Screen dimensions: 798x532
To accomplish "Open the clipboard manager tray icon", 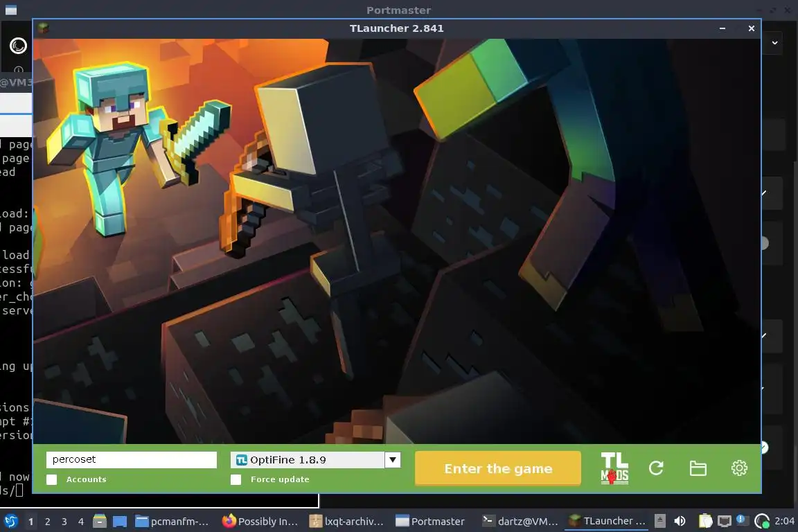I will coord(705,521).
